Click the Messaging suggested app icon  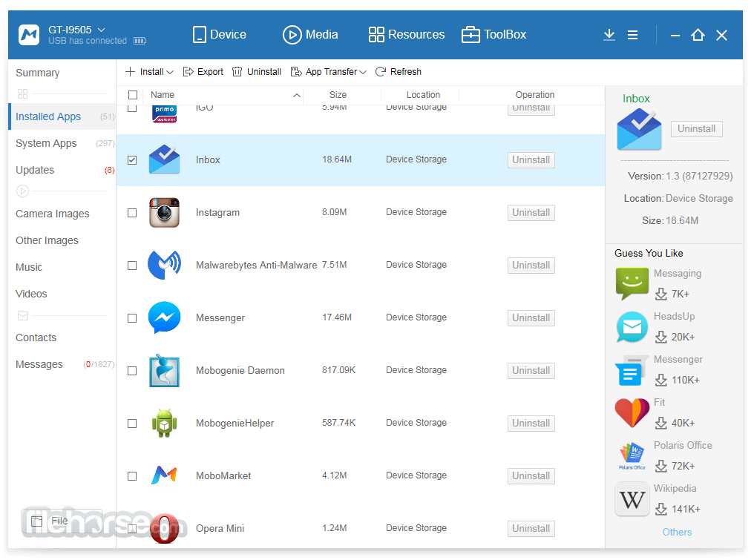pos(632,283)
